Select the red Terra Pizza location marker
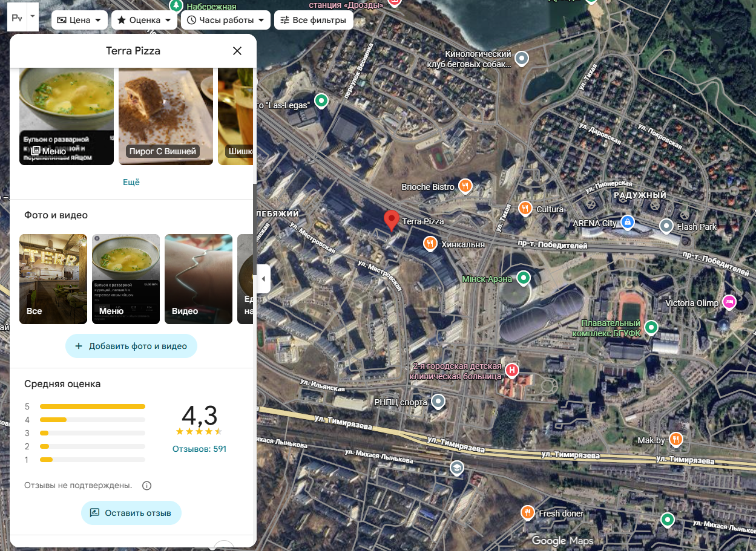The height and width of the screenshot is (551, 756). point(392,221)
